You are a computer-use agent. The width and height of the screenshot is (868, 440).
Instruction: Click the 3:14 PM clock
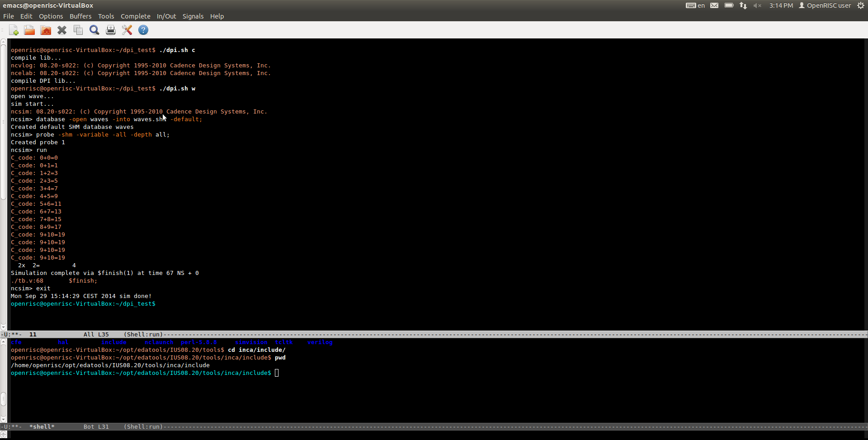[x=781, y=5]
